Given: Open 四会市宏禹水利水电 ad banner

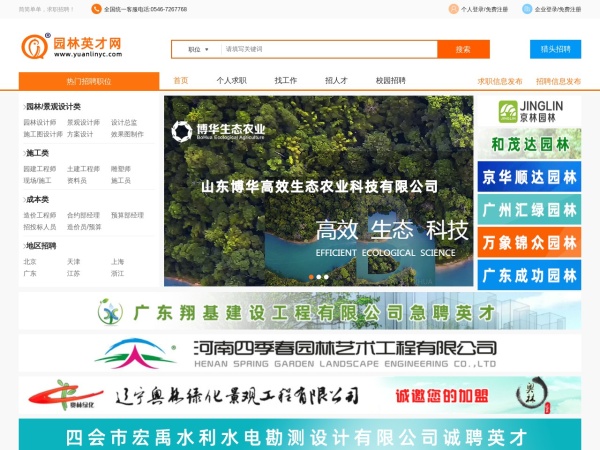Looking at the screenshot, I should tap(300, 434).
